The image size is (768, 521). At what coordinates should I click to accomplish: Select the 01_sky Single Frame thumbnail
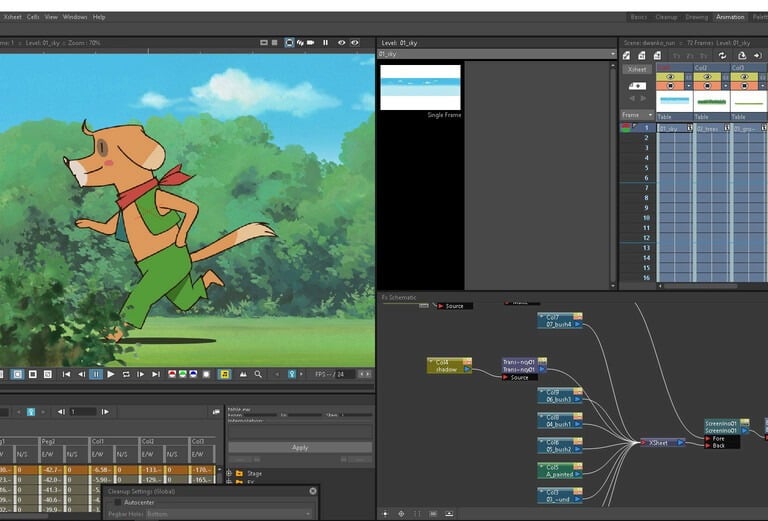(x=420, y=87)
